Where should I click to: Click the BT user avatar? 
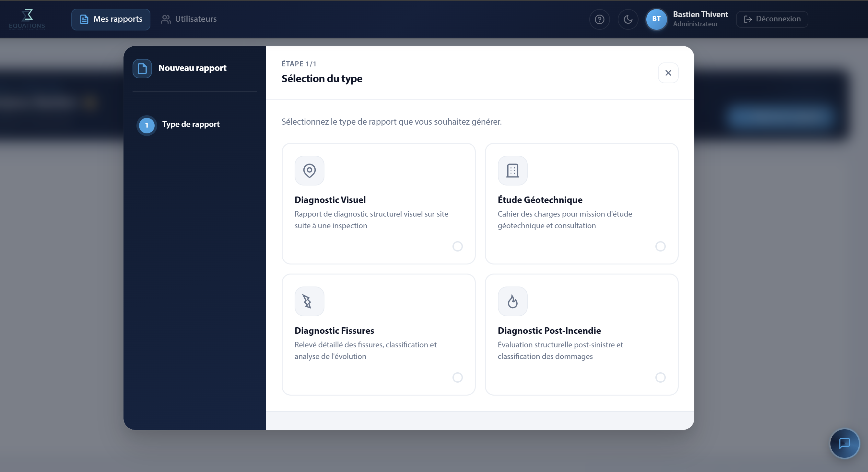656,19
